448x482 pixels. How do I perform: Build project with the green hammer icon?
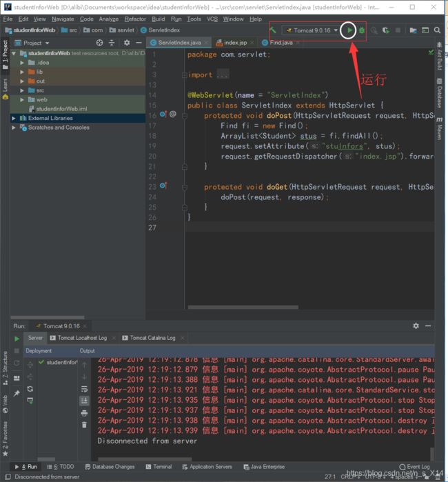273,30
